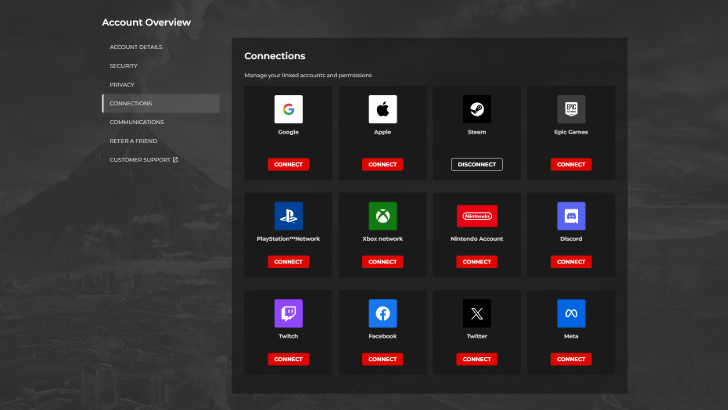This screenshot has height=410, width=728.
Task: Click external link icon beside Customer Support
Action: point(176,160)
